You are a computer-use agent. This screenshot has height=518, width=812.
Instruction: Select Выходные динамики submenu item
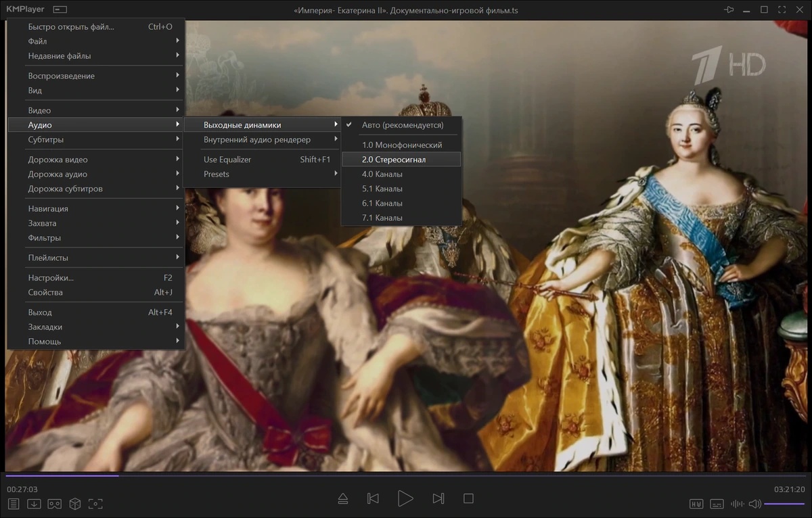(x=262, y=125)
